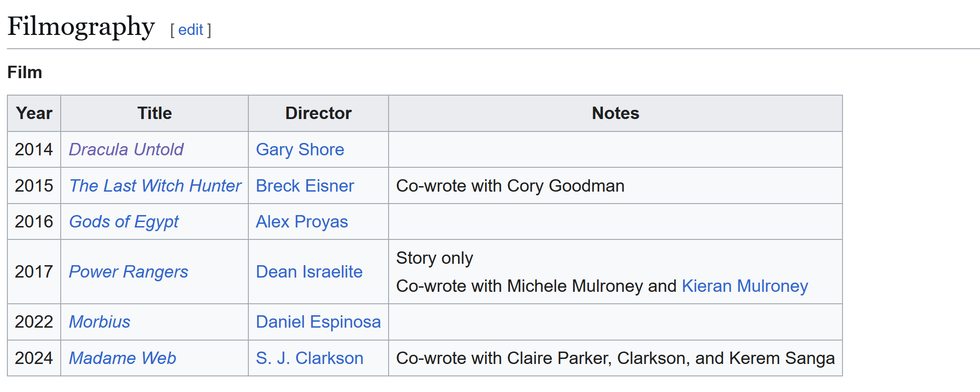
Task: Click the Breck Eisner director link
Action: tap(305, 186)
